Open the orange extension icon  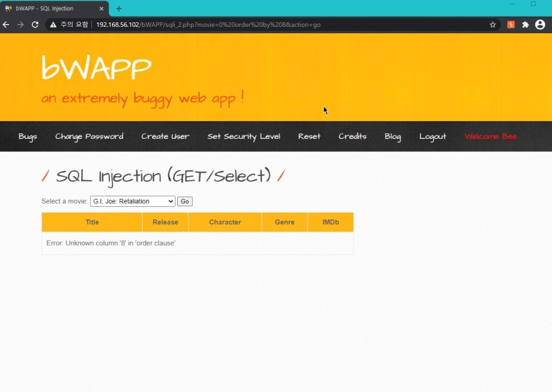pyautogui.click(x=511, y=25)
